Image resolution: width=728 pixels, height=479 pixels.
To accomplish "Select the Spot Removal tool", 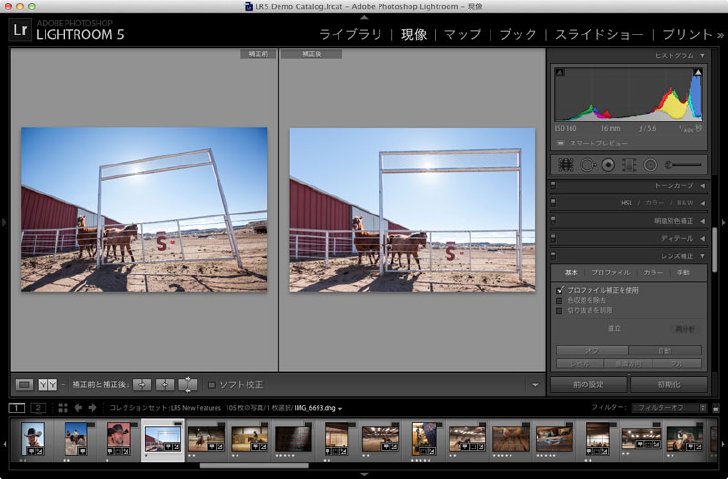I will pos(587,165).
